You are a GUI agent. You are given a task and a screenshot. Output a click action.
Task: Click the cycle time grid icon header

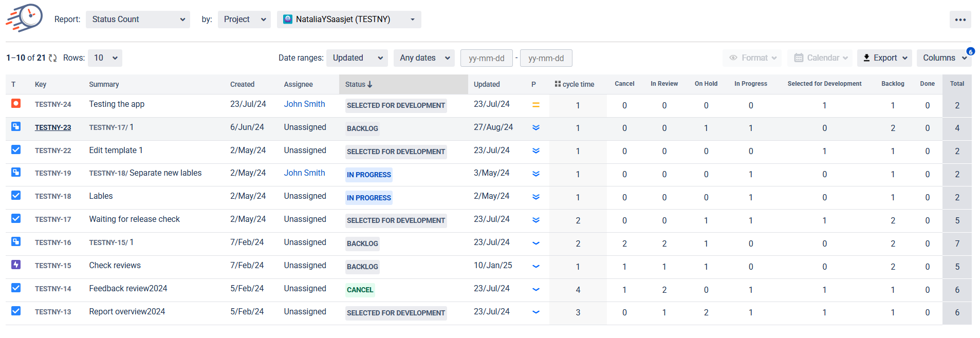(558, 84)
